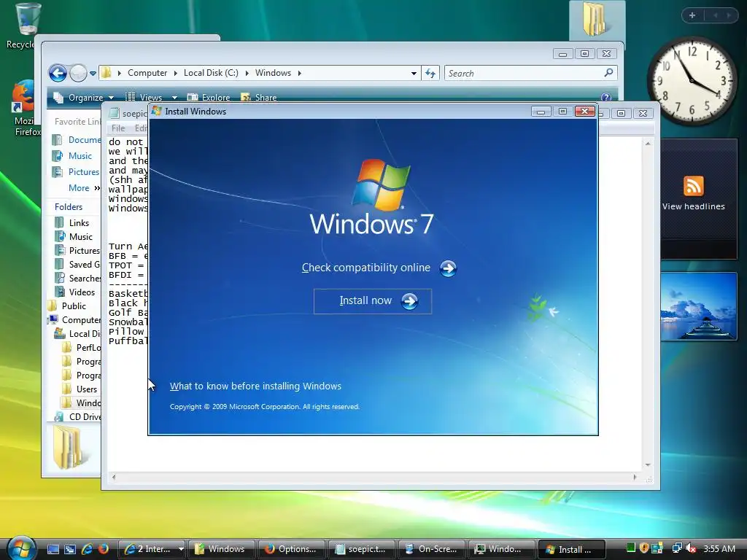Select Computer in the address breadcrumb
747x560 pixels.
[147, 73]
